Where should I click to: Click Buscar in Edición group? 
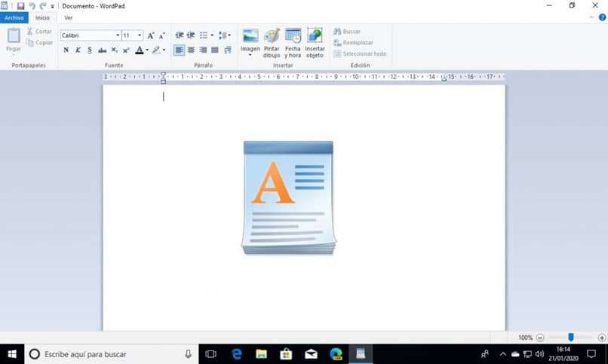(x=347, y=32)
